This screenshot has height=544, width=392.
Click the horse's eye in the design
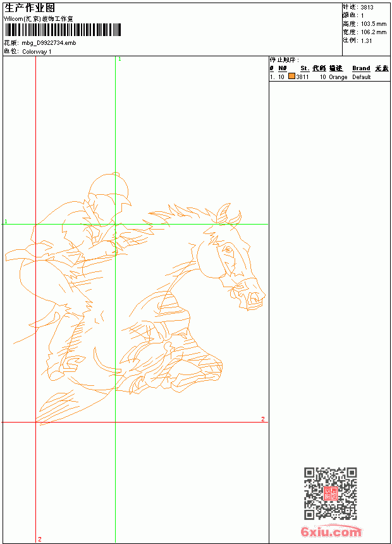tap(228, 249)
